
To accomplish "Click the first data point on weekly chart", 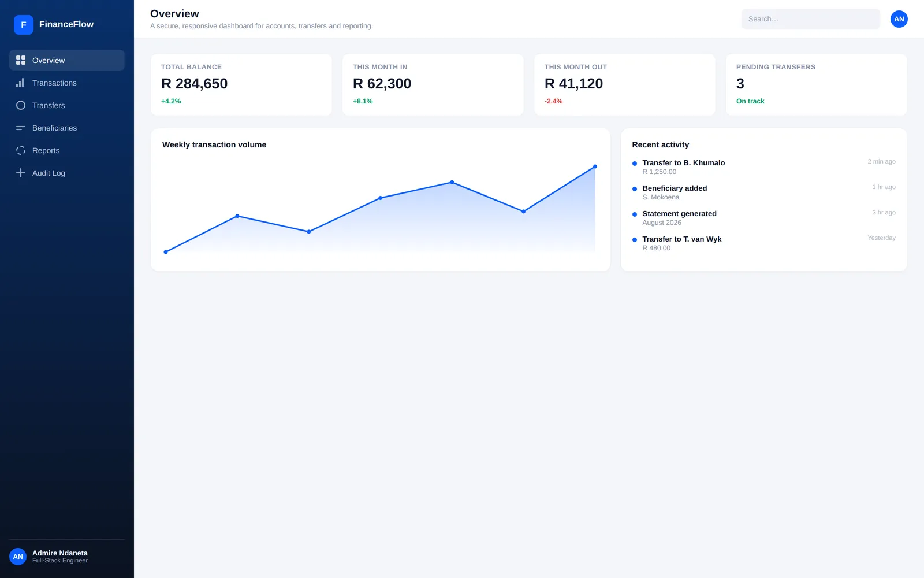I will [x=166, y=252].
